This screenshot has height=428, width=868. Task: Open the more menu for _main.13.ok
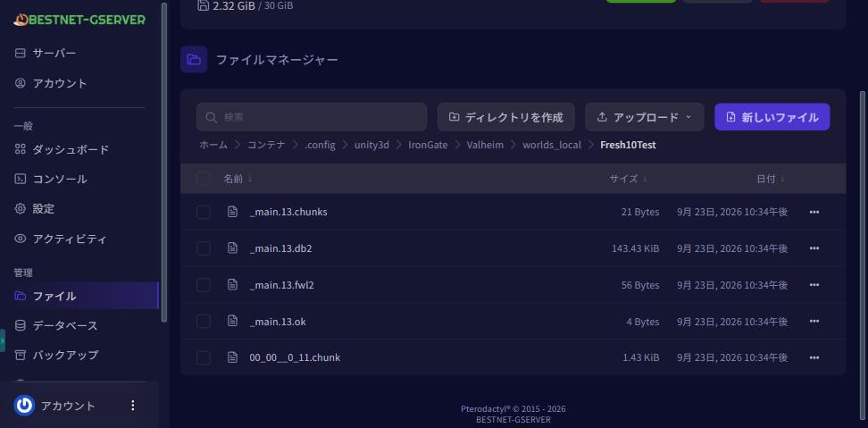coord(814,322)
